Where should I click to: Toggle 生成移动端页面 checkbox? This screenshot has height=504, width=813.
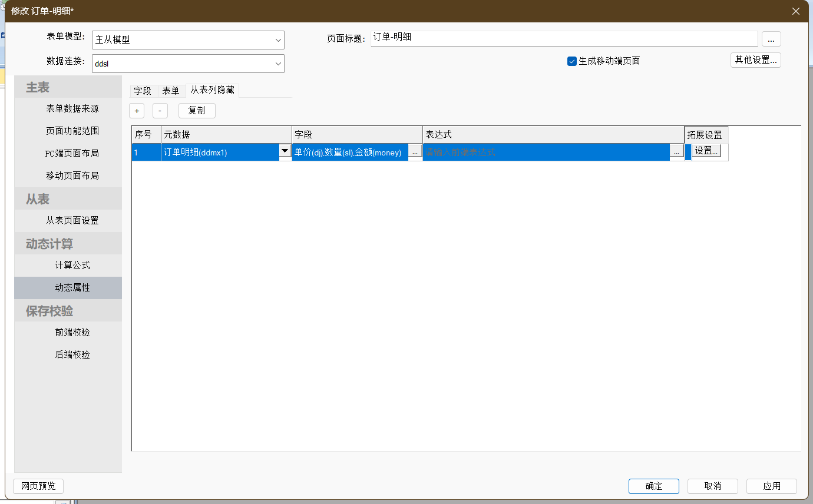click(x=571, y=61)
